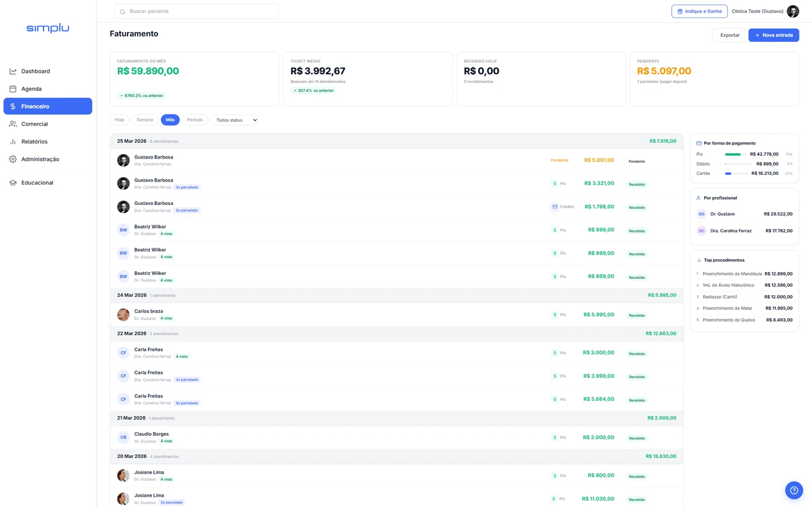Click the user profile avatar at top right

(x=793, y=11)
